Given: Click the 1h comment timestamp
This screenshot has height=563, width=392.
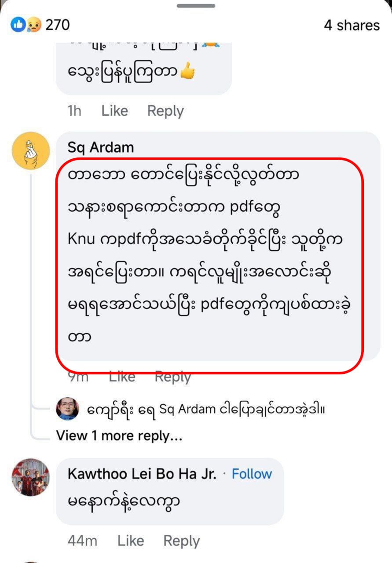Looking at the screenshot, I should pos(74,111).
